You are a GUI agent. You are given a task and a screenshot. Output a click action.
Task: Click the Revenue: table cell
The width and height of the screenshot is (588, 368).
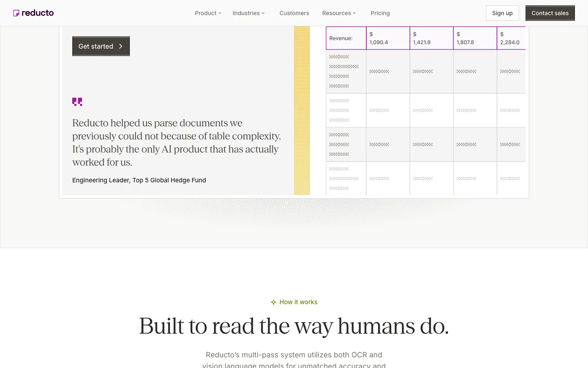tap(346, 38)
